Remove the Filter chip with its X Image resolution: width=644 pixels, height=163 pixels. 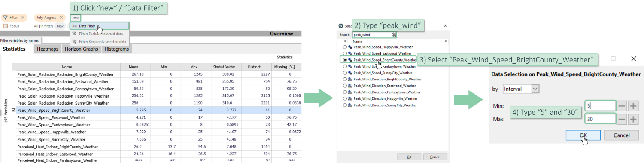(x=23, y=18)
